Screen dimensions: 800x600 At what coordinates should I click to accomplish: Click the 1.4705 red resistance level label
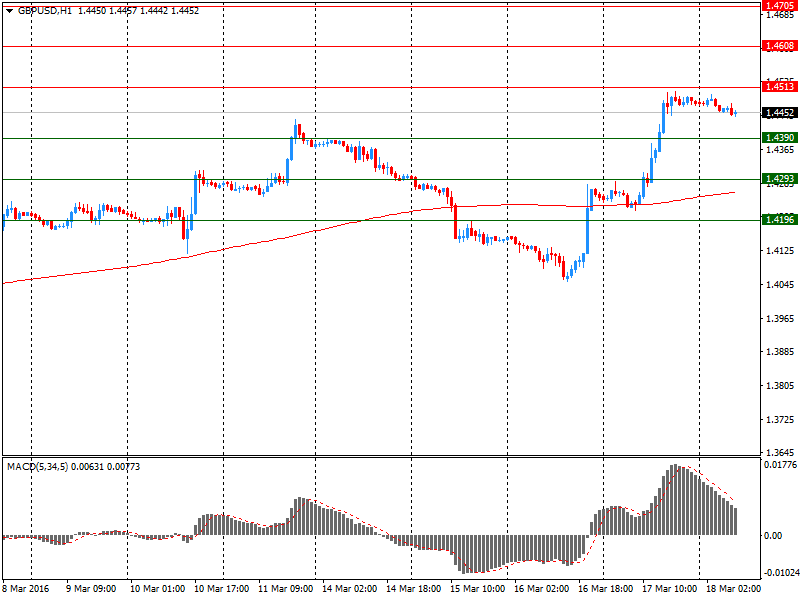[x=780, y=6]
